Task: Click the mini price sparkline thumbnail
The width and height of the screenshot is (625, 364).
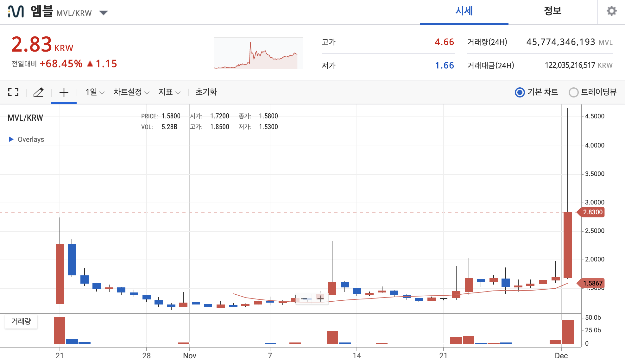Action: coord(258,53)
